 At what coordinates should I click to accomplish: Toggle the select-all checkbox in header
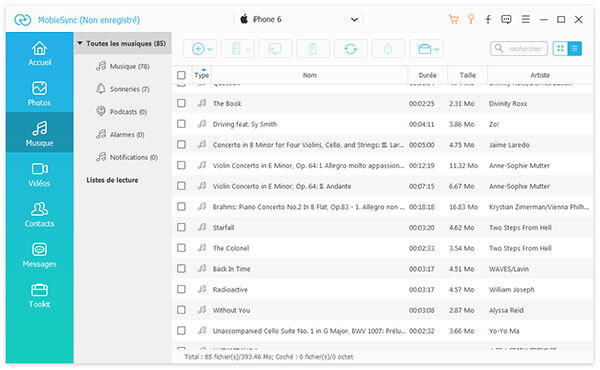pyautogui.click(x=181, y=75)
